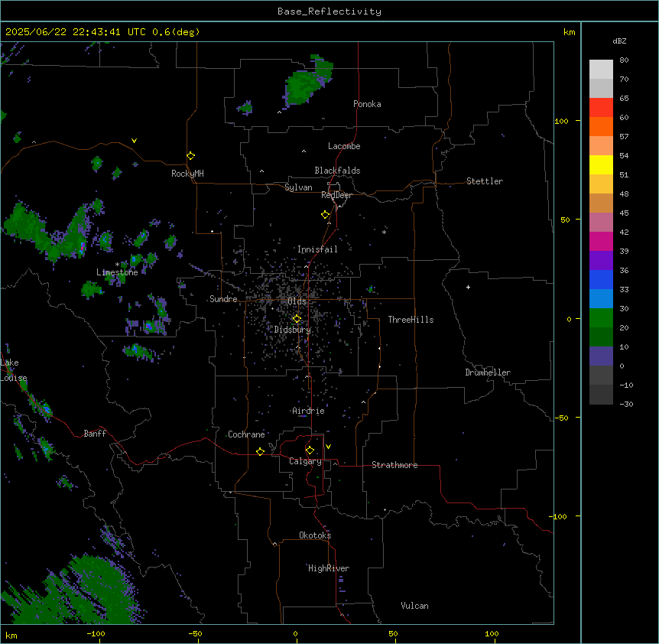This screenshot has height=644, width=659.
Task: Select the Banff label
Action: tap(95, 434)
